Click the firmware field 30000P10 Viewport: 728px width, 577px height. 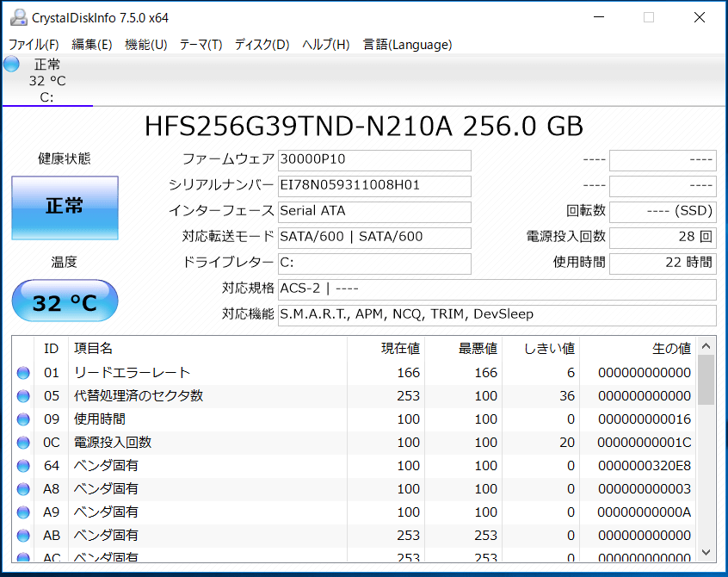(x=374, y=160)
